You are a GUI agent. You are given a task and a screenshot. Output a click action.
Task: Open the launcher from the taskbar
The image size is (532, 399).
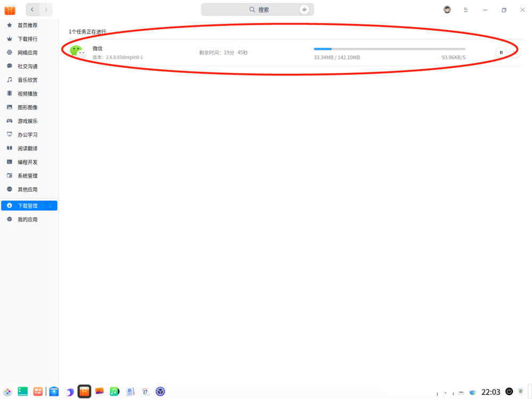7,392
